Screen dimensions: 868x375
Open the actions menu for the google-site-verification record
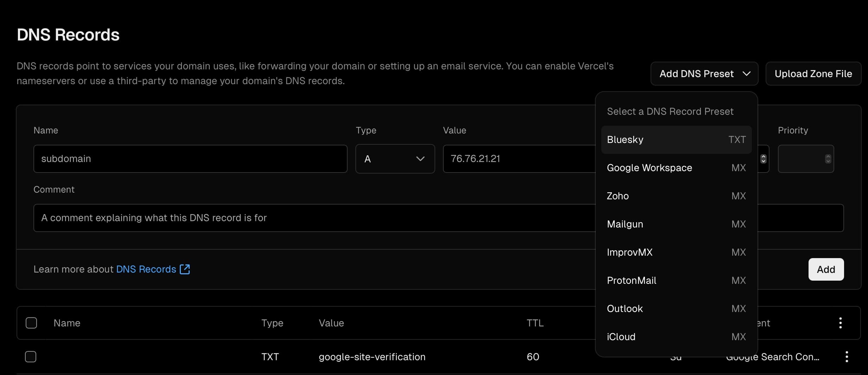(x=847, y=357)
